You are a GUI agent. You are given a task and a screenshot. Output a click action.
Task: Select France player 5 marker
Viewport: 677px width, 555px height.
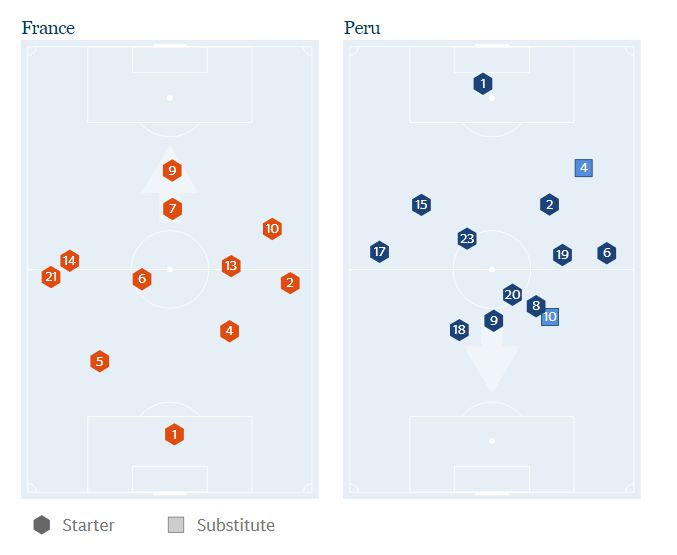pos(99,362)
